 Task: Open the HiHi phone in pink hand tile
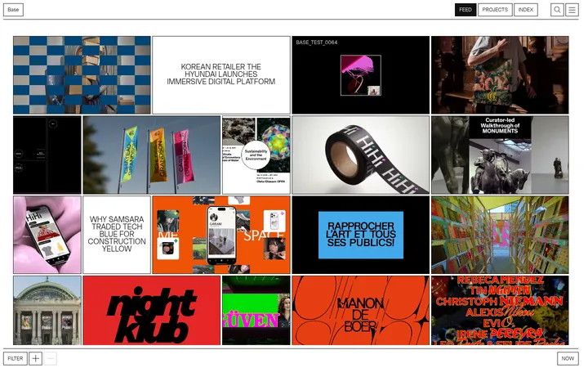(x=47, y=235)
